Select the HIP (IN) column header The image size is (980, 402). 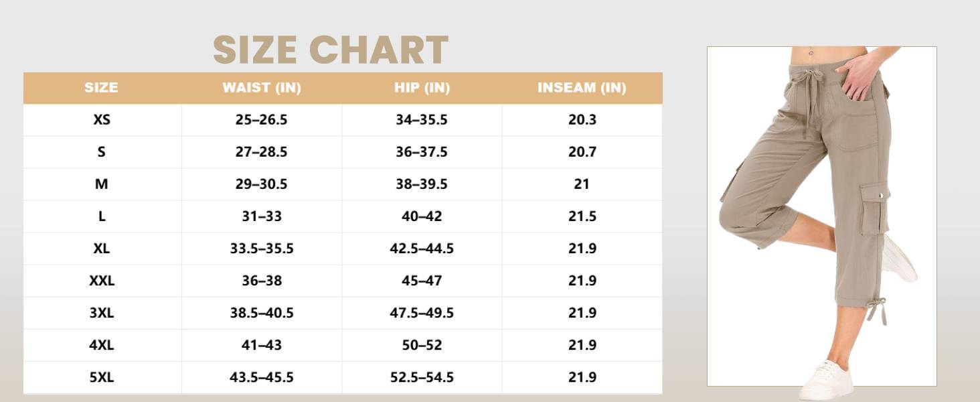[x=422, y=88]
